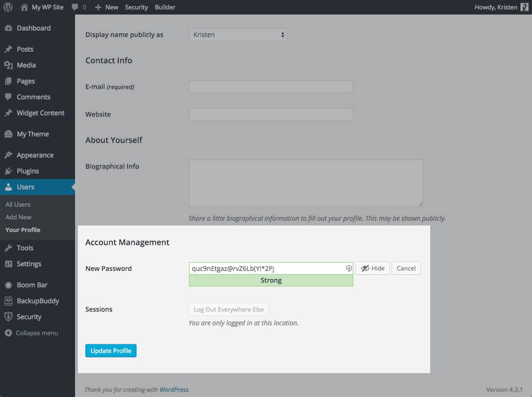Click the Media library icon

[x=8, y=65]
